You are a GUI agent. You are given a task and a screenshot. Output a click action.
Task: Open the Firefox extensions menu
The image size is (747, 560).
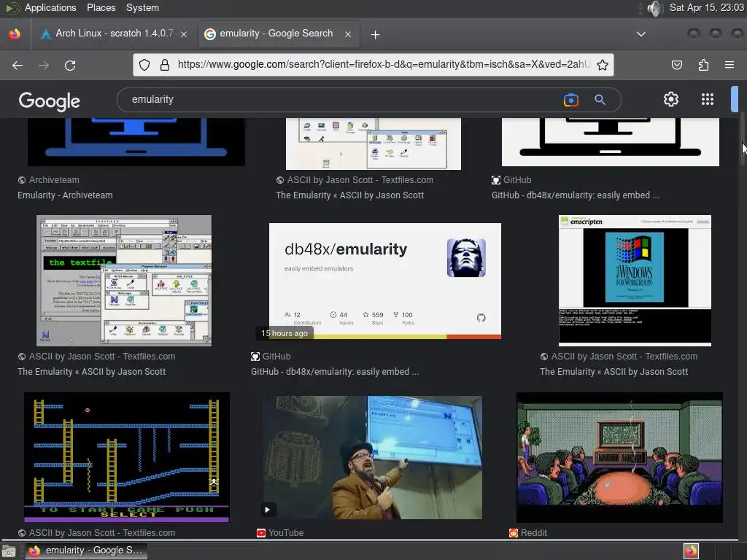703,65
